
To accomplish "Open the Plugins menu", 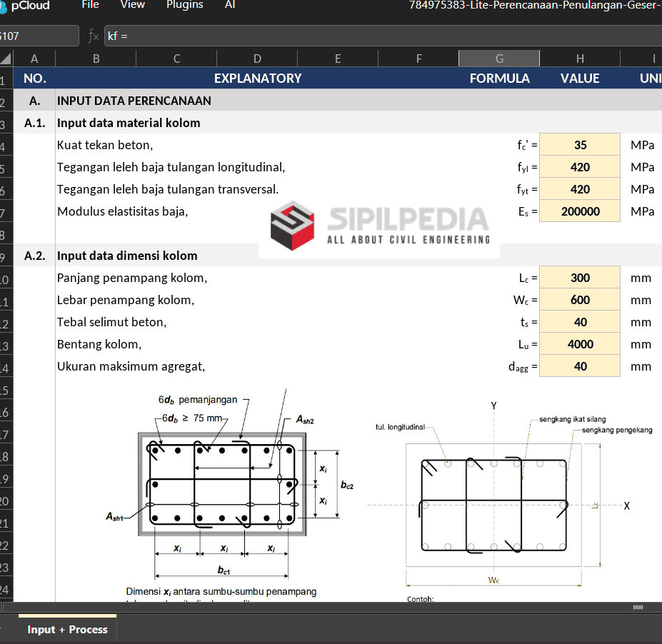I will coord(184,5).
